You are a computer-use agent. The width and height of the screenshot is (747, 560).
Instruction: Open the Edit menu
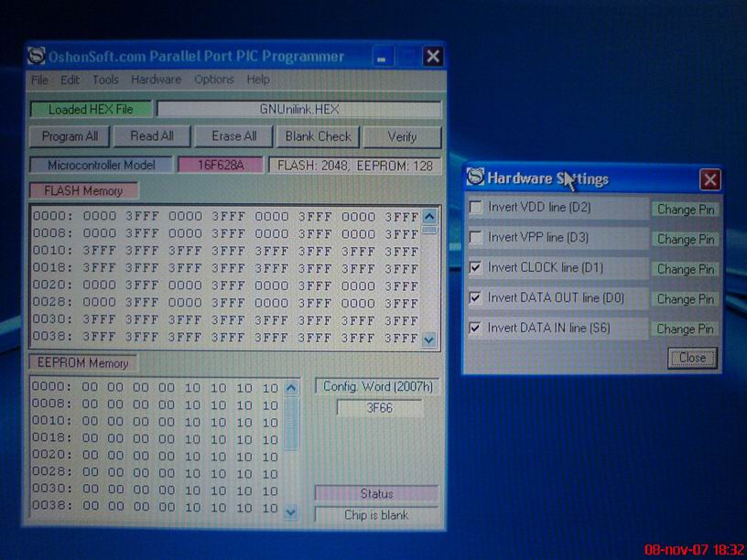70,80
